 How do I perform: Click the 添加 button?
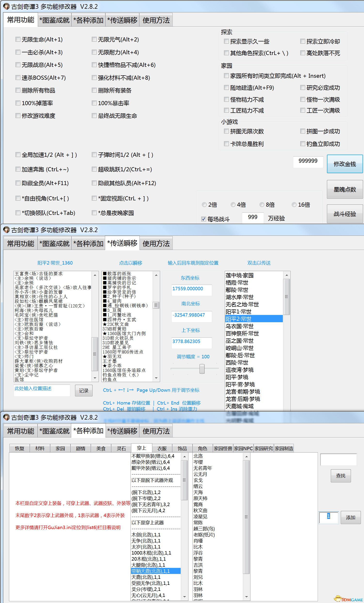tap(350, 517)
